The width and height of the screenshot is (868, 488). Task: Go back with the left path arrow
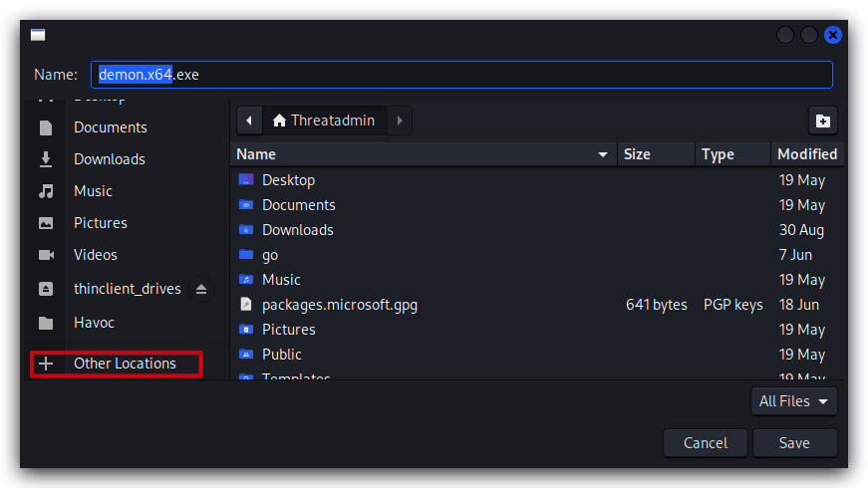pos(249,121)
